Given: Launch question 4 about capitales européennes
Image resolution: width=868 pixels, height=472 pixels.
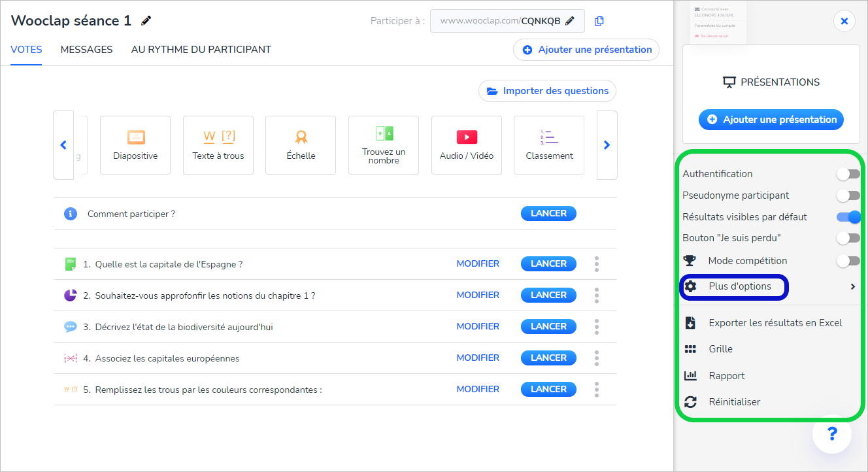Looking at the screenshot, I should [x=548, y=358].
